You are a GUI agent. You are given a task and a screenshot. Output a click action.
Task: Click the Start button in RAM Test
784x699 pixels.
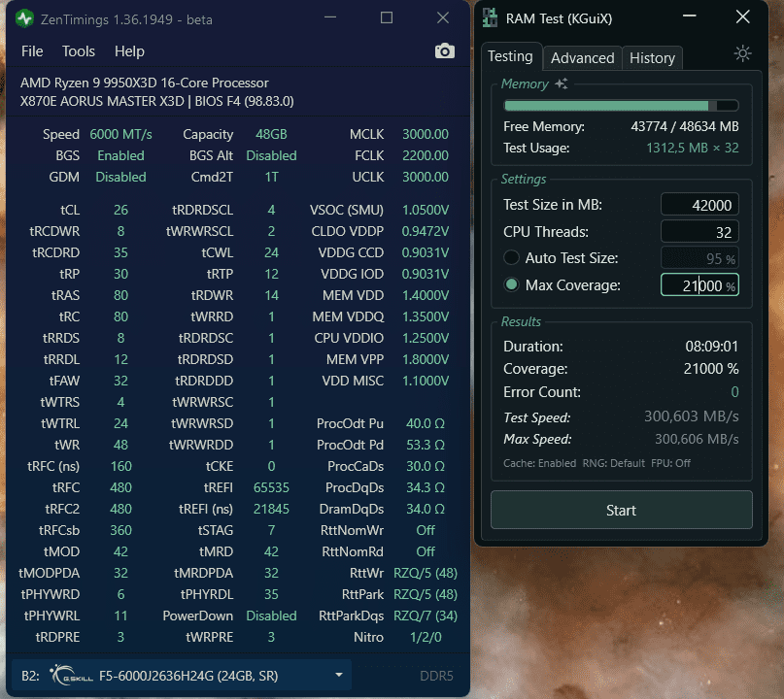[621, 510]
